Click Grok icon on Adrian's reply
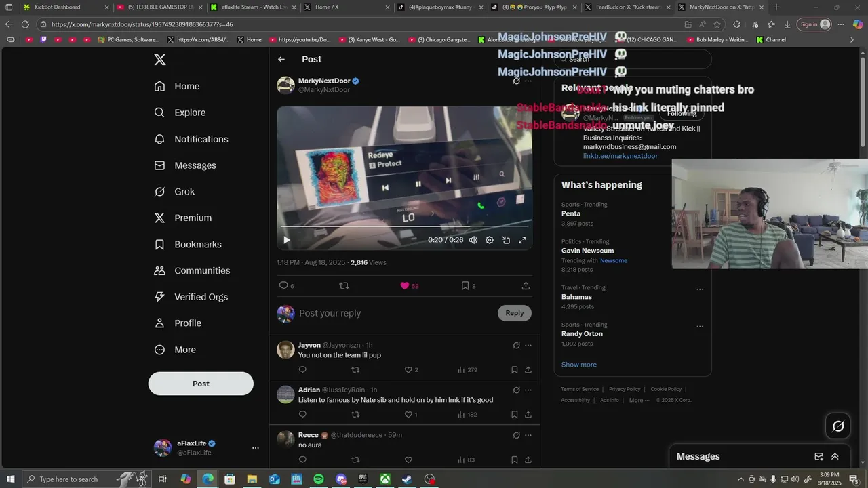The width and height of the screenshot is (868, 488). (516, 390)
